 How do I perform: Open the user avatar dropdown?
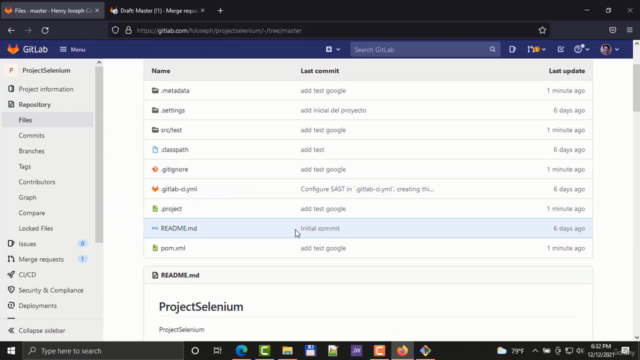610,49
